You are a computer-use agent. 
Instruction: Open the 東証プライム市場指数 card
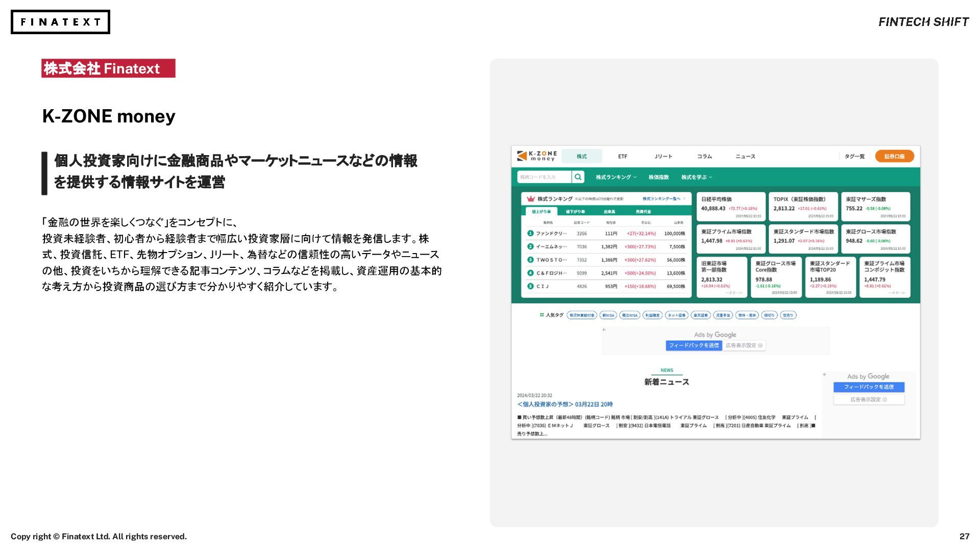(731, 239)
